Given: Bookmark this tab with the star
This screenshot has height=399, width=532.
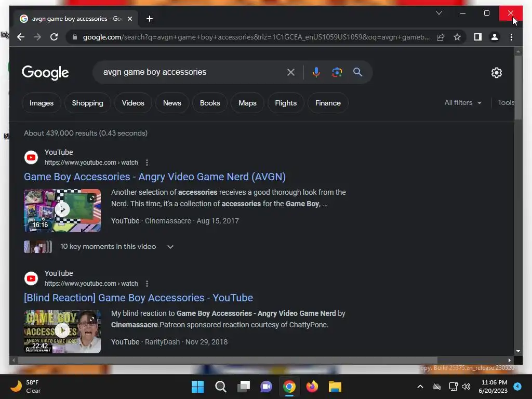Looking at the screenshot, I should point(457,37).
